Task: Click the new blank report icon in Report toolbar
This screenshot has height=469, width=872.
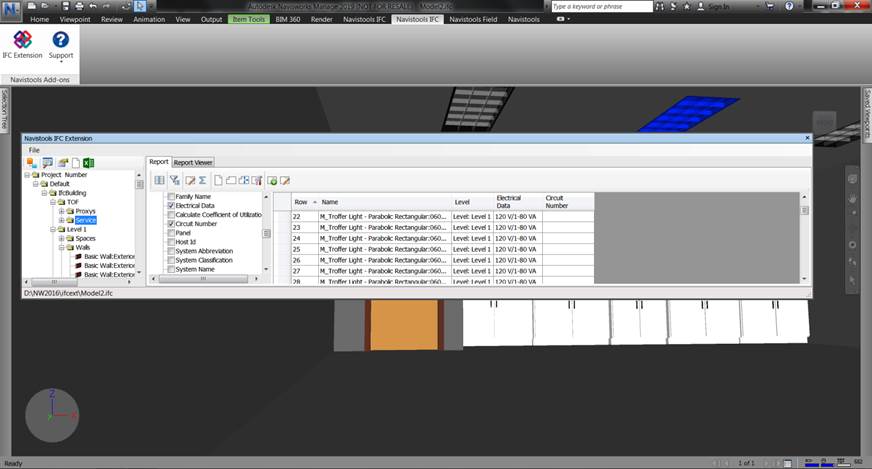Action: 218,180
